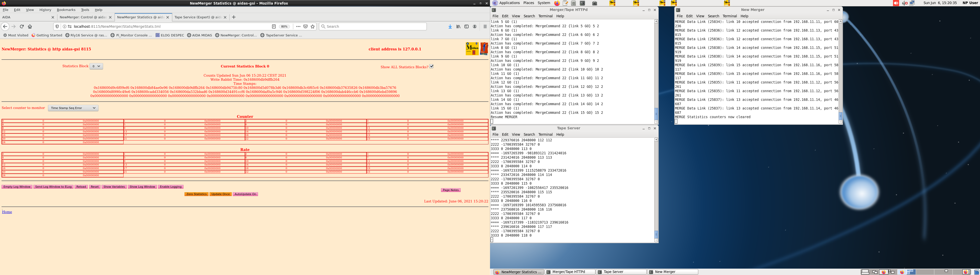Toggle reader view in address bar
The height and width of the screenshot is (275, 980).
click(x=274, y=26)
